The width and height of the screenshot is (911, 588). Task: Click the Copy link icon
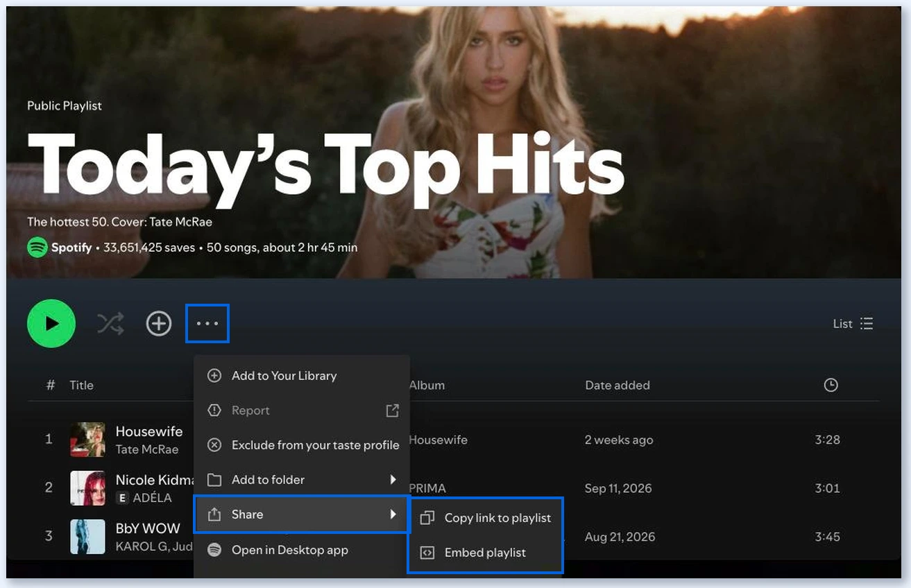click(427, 518)
